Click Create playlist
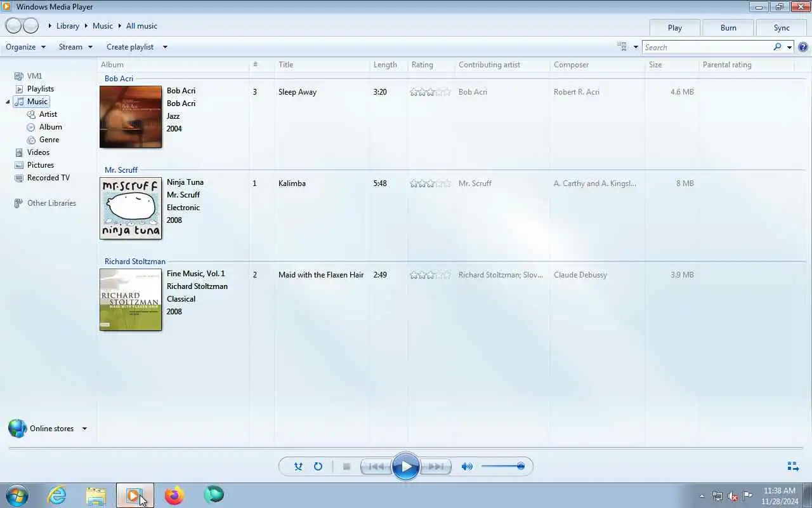Image resolution: width=812 pixels, height=508 pixels. pos(130,47)
